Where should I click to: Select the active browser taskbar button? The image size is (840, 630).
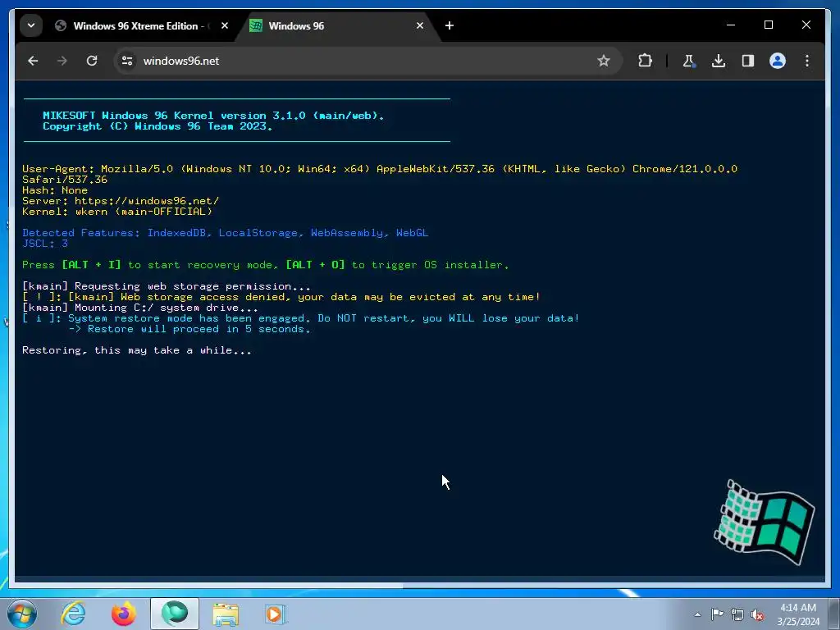coord(175,614)
